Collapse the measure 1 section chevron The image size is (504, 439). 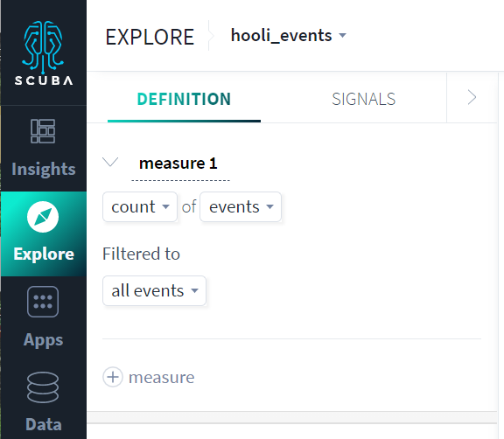110,162
